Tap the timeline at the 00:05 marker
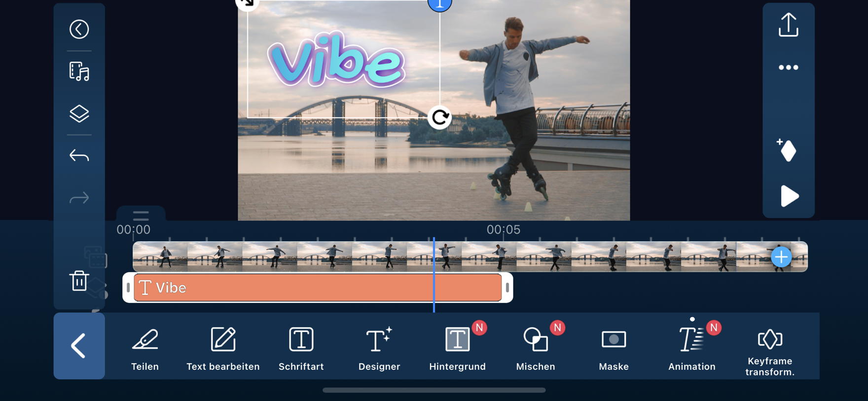868x401 pixels. click(x=503, y=230)
